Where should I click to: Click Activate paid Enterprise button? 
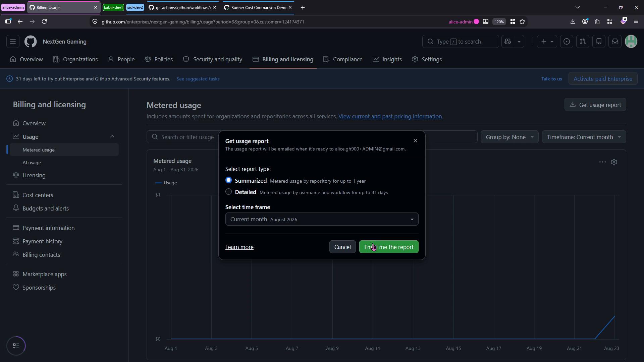pos(603,79)
